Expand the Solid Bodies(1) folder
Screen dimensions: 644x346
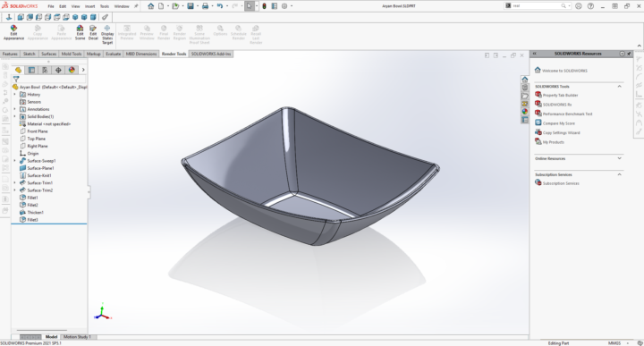pos(15,116)
